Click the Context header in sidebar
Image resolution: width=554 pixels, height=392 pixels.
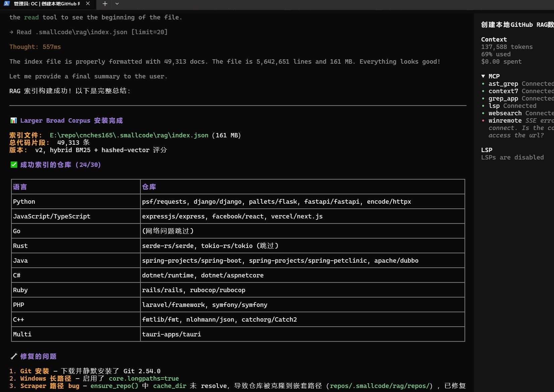click(x=494, y=40)
